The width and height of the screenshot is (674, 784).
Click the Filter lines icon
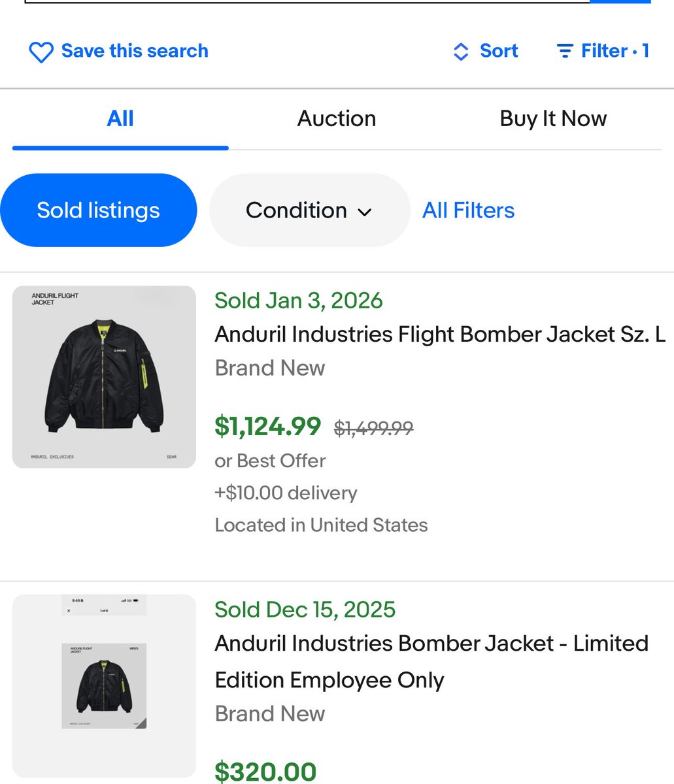coord(565,51)
